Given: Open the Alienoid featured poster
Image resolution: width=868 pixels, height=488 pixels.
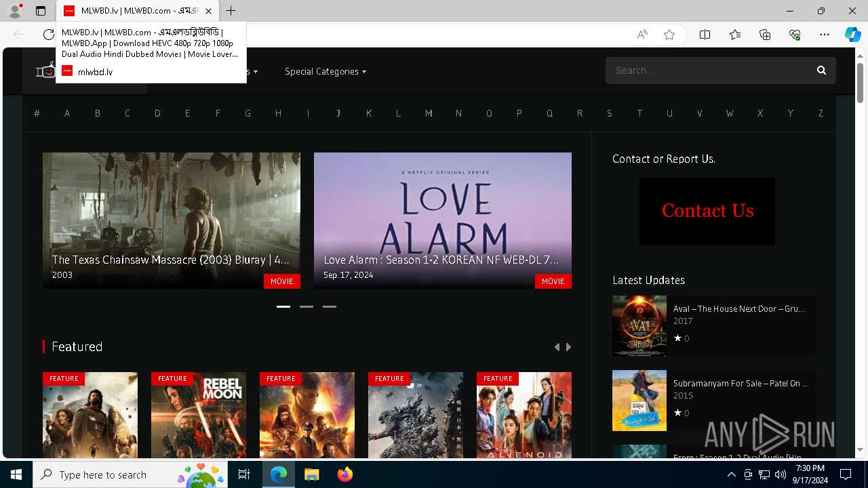Looking at the screenshot, I should (x=524, y=415).
